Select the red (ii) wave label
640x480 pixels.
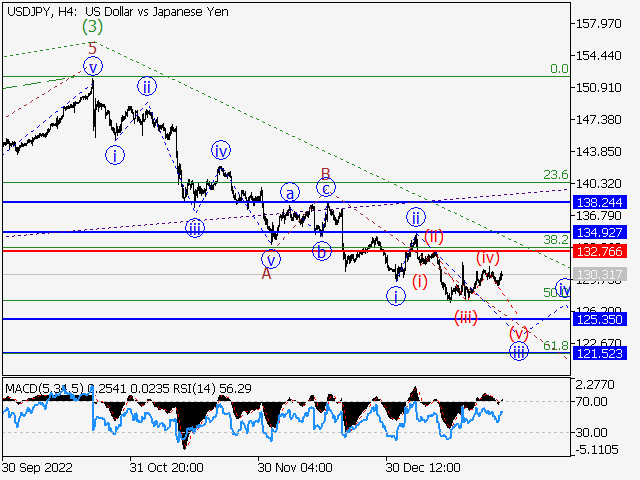[433, 237]
